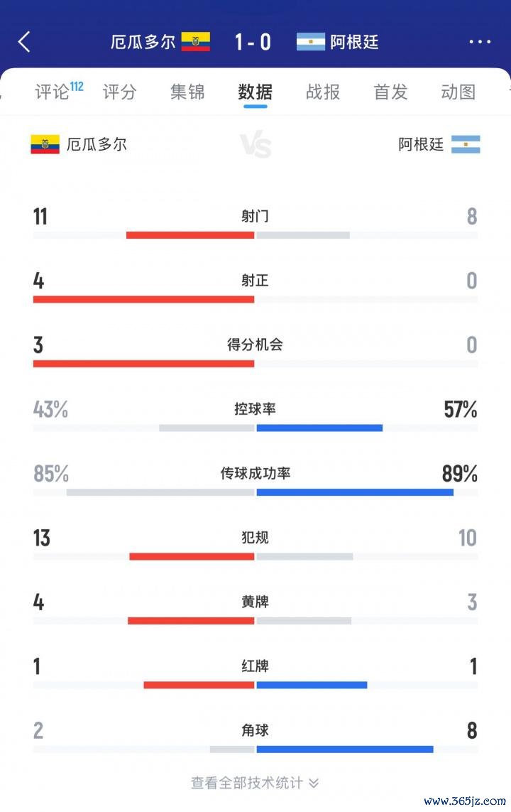Tap the 1-0 score in the header
Viewport: 511px width, 812px height.
(x=253, y=42)
